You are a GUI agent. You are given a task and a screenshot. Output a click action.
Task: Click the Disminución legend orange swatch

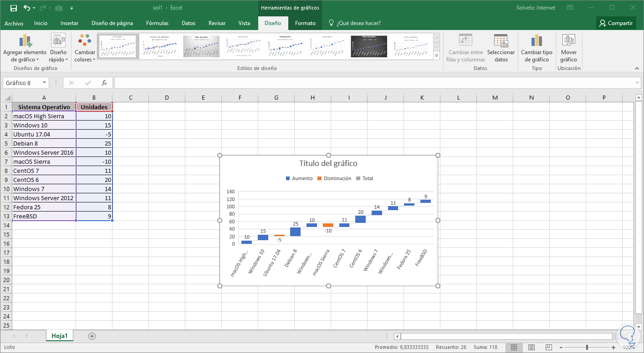pyautogui.click(x=319, y=178)
